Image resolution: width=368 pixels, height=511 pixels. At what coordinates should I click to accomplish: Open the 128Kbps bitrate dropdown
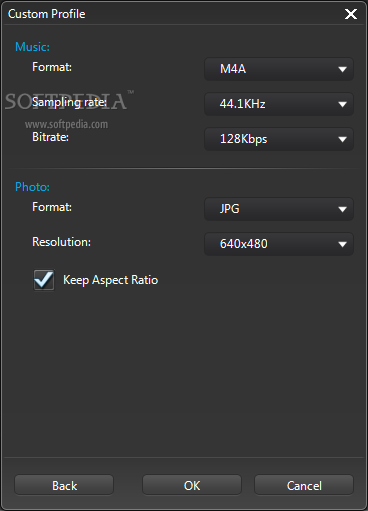(279, 139)
